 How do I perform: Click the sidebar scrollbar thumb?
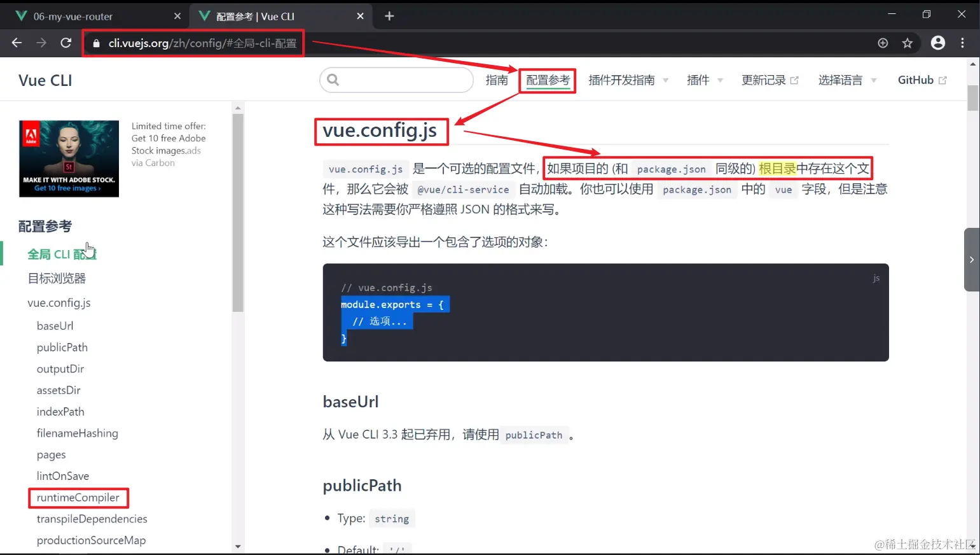[x=238, y=213]
